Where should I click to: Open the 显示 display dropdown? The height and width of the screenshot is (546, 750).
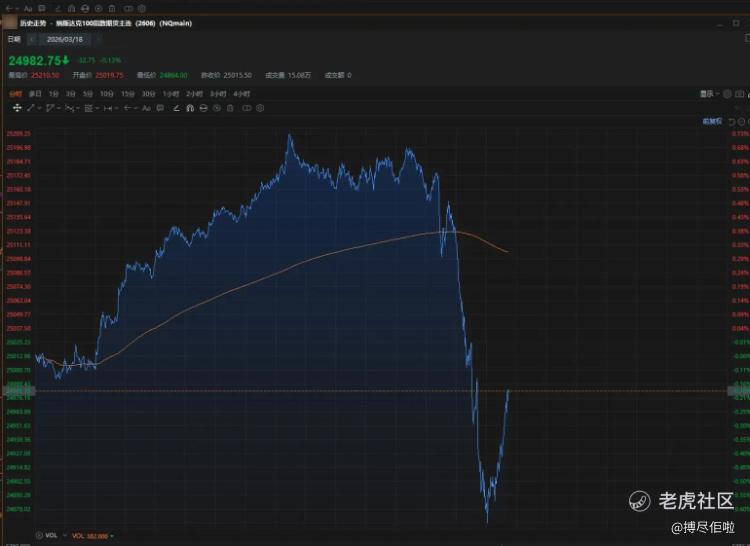click(x=709, y=94)
